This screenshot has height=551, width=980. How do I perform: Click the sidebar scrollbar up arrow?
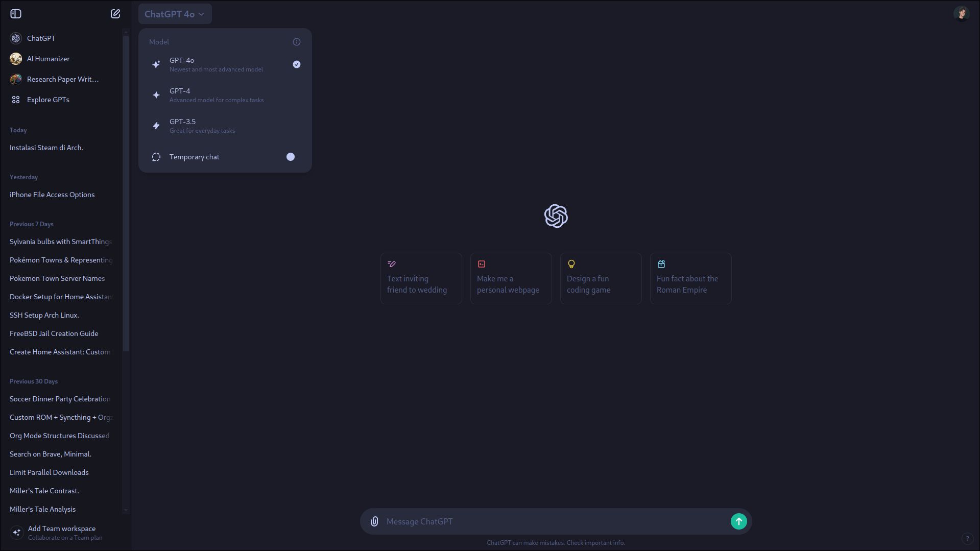coord(126,32)
